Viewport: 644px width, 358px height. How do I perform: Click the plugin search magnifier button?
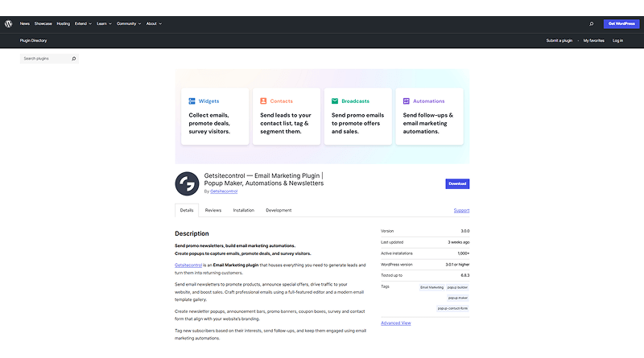(x=74, y=59)
